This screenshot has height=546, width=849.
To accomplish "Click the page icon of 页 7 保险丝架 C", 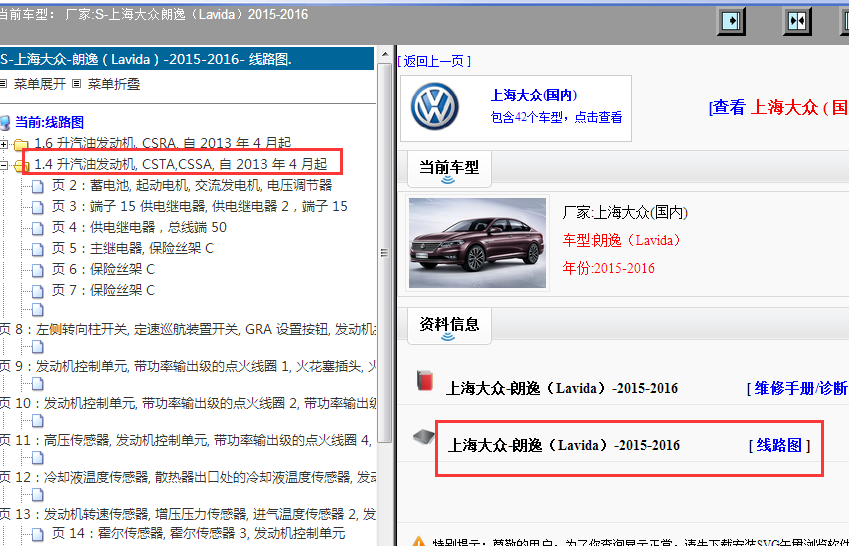I will pyautogui.click(x=37, y=291).
